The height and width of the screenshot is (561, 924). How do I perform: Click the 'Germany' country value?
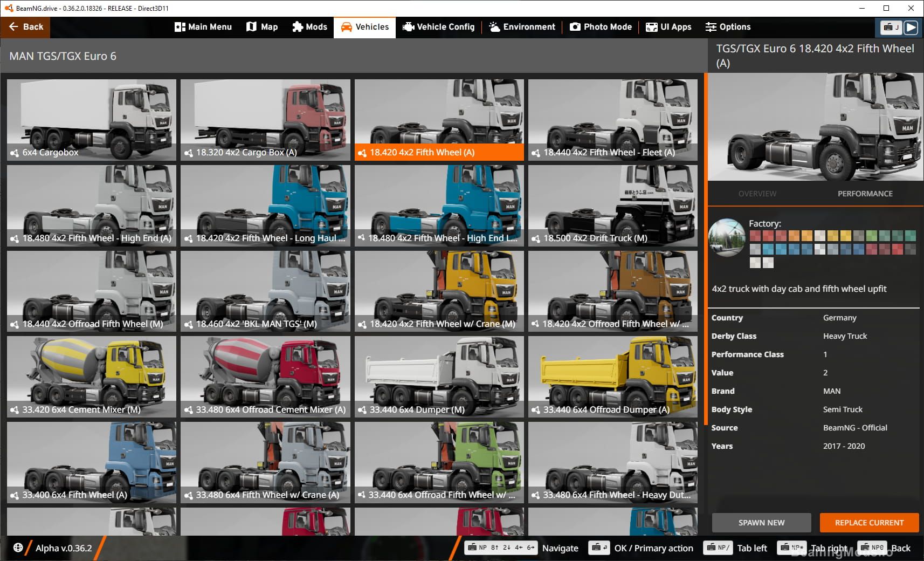tap(839, 318)
